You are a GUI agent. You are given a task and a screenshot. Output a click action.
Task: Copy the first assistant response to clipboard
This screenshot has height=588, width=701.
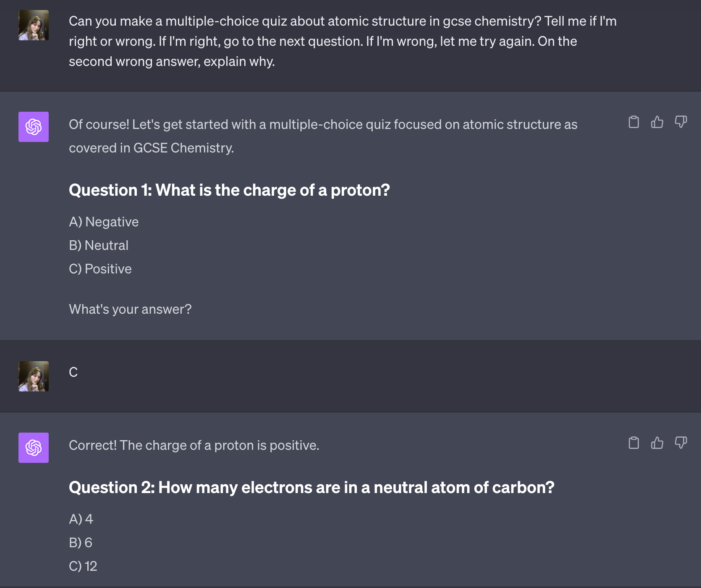(x=634, y=122)
